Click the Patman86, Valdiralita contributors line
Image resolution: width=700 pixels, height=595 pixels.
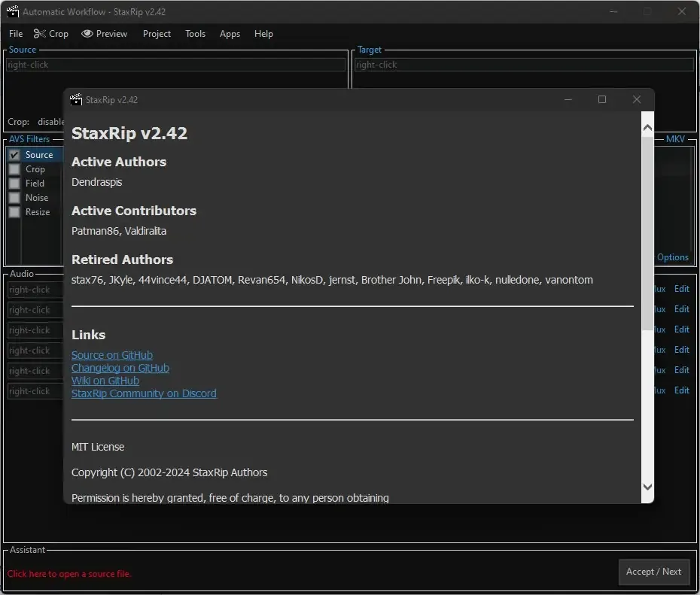[x=119, y=231]
